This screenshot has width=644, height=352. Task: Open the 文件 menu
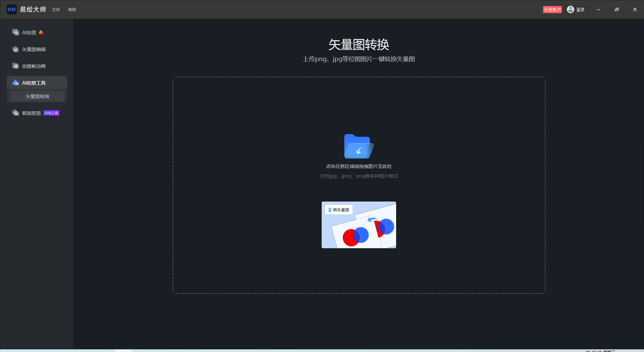pos(56,10)
